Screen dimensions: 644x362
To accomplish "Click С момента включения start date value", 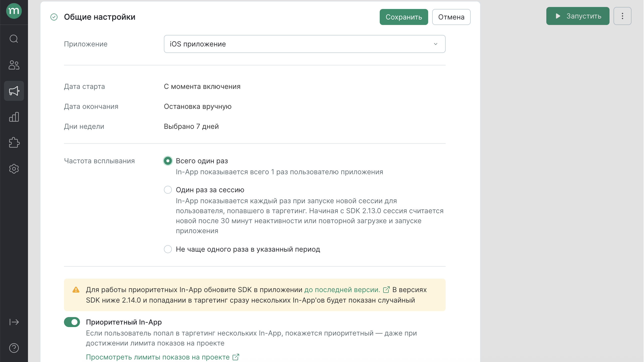I will pos(202,86).
